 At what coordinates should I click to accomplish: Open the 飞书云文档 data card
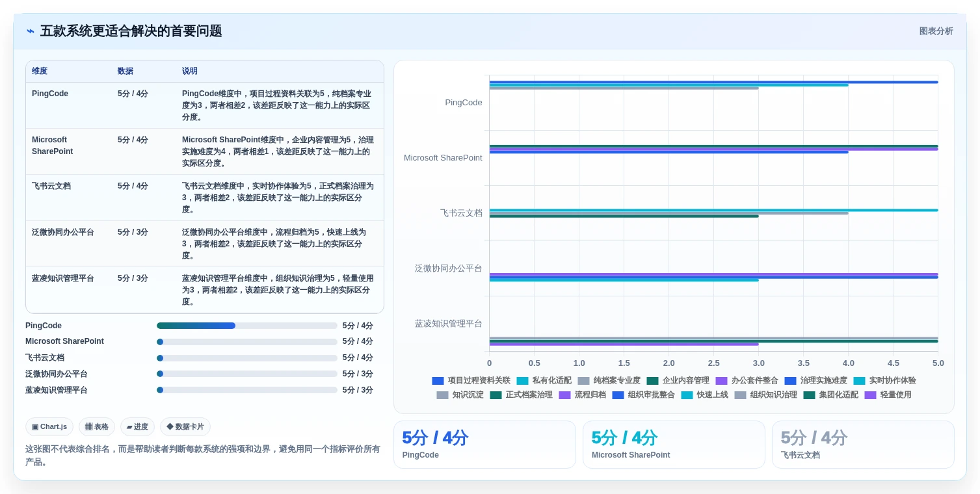(863, 445)
